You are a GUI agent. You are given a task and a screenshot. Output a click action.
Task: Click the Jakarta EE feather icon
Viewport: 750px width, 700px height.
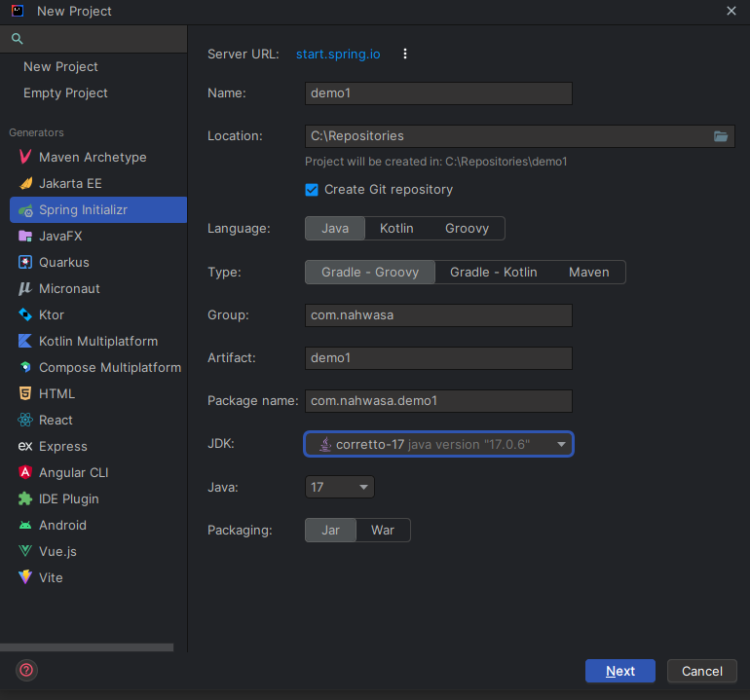click(25, 183)
